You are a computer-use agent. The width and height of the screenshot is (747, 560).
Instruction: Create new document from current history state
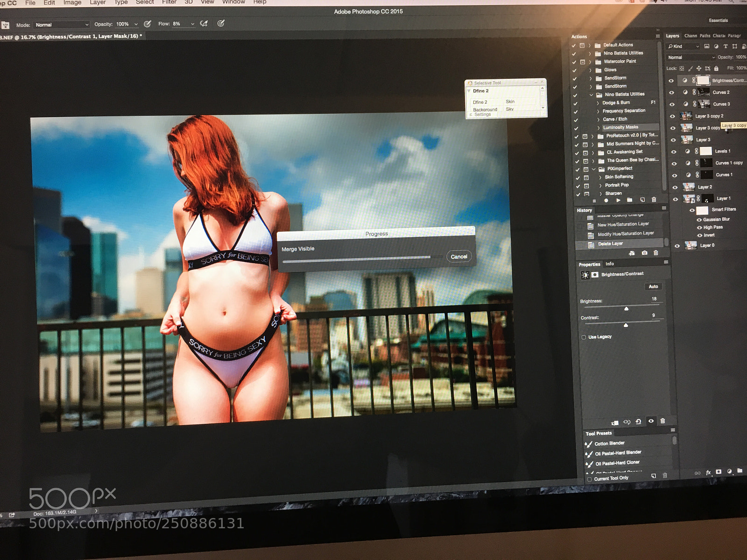tap(632, 253)
